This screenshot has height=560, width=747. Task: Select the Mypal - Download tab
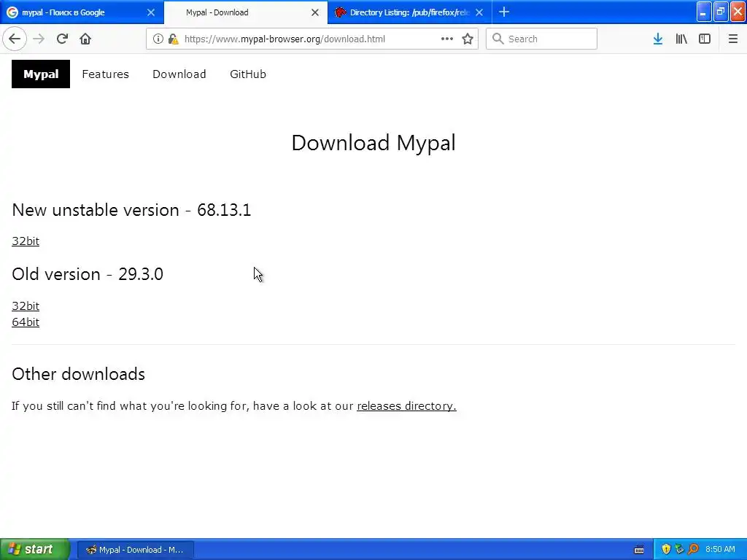pyautogui.click(x=246, y=12)
